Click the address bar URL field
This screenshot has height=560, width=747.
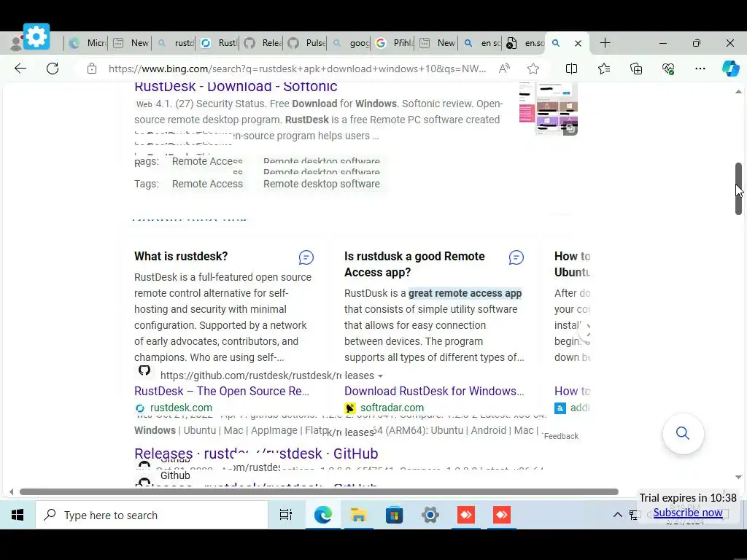point(298,69)
